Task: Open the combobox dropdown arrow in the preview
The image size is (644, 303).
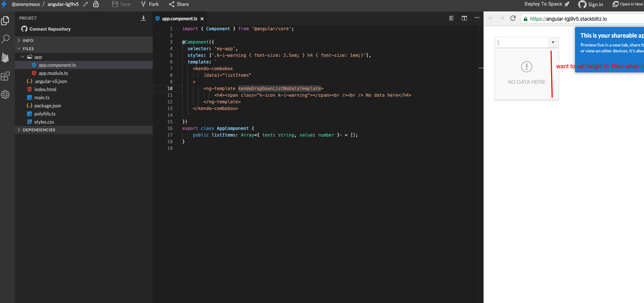Action: click(x=553, y=42)
